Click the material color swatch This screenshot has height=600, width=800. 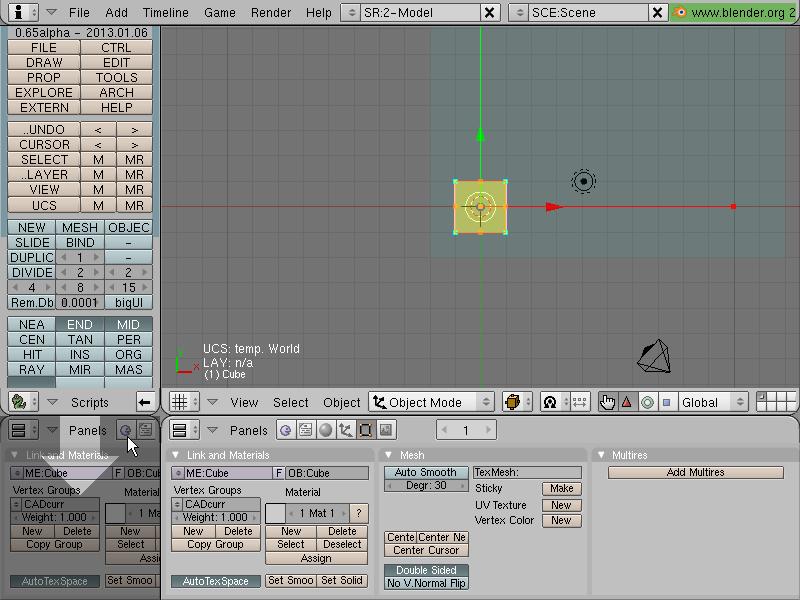[276, 513]
